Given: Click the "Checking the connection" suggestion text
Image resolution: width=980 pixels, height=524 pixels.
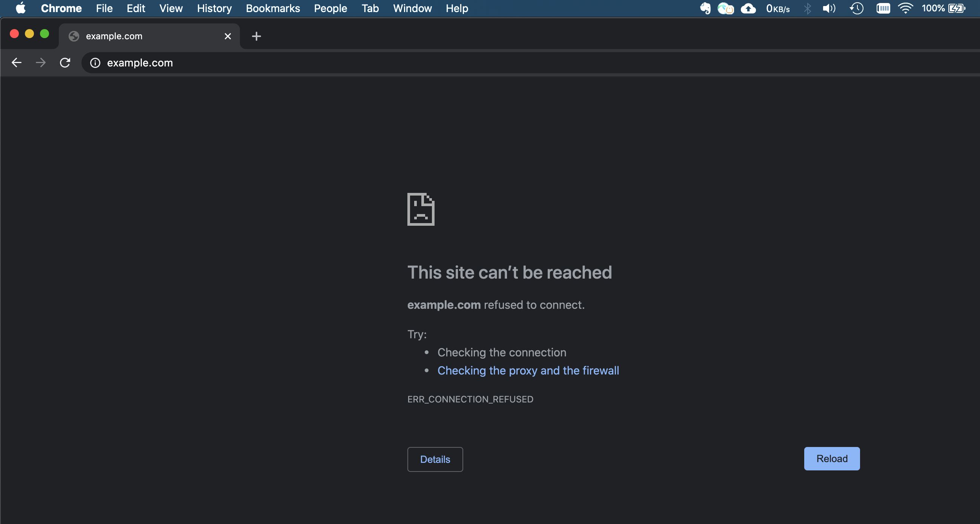Looking at the screenshot, I should [502, 352].
